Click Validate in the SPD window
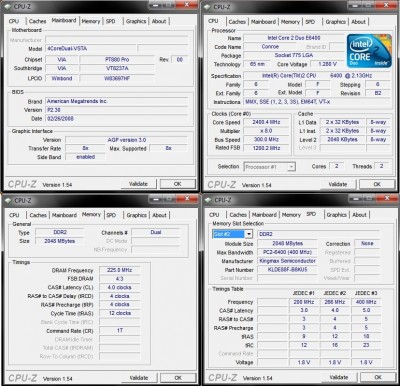This screenshot has width=400, height=386. pos(339,378)
